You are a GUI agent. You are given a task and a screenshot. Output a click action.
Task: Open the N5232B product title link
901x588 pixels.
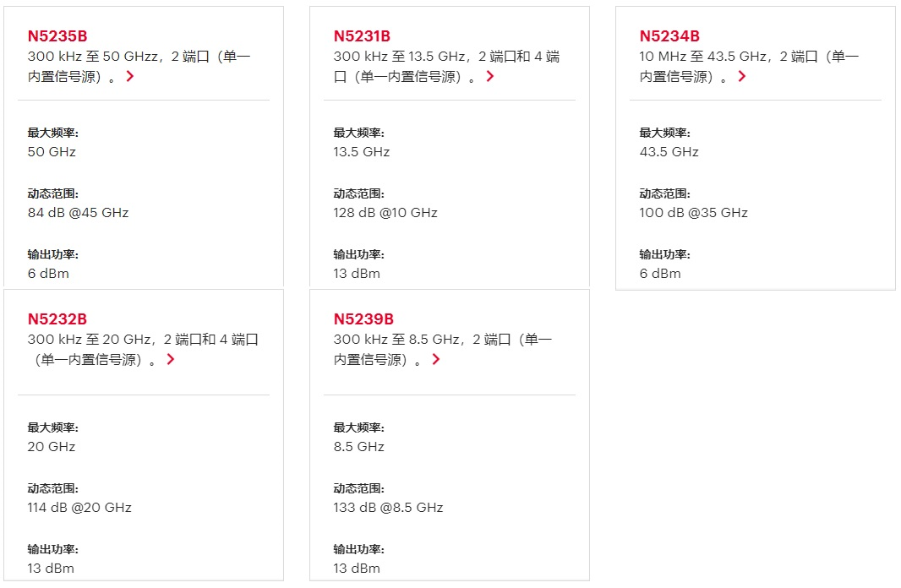pos(57,319)
